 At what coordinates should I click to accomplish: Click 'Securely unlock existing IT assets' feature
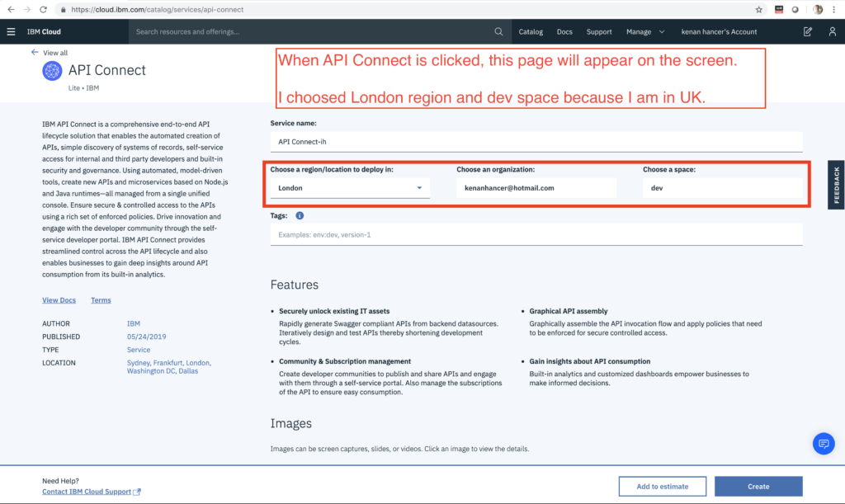tap(334, 311)
